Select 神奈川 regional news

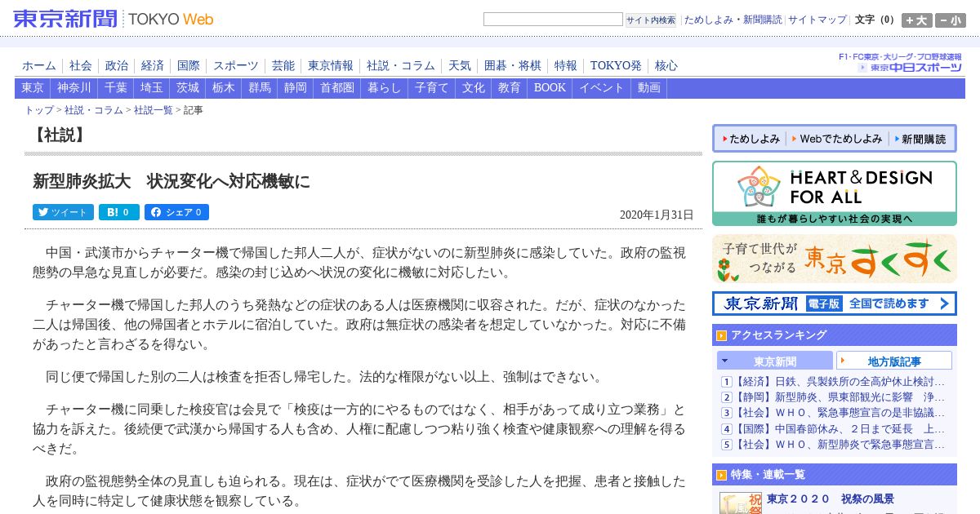pyautogui.click(x=74, y=88)
